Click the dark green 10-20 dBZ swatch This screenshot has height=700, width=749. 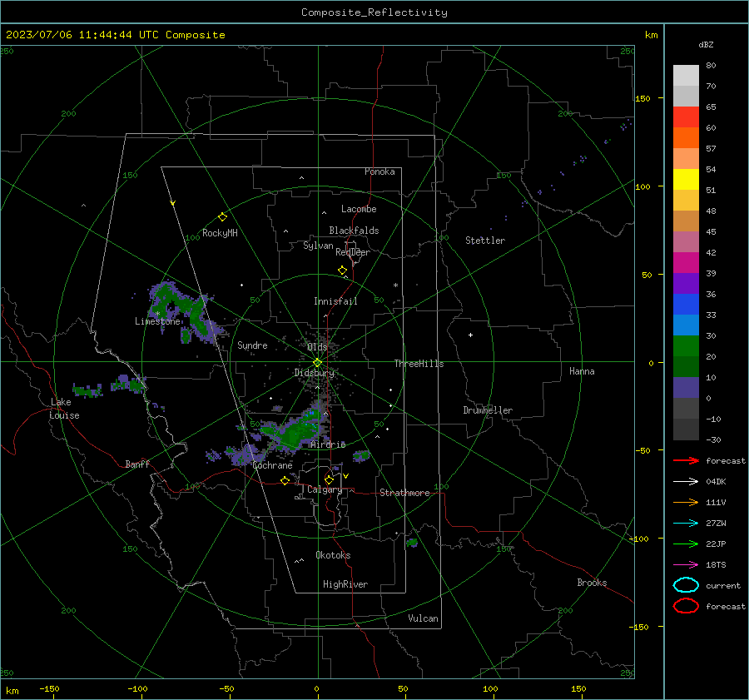686,366
